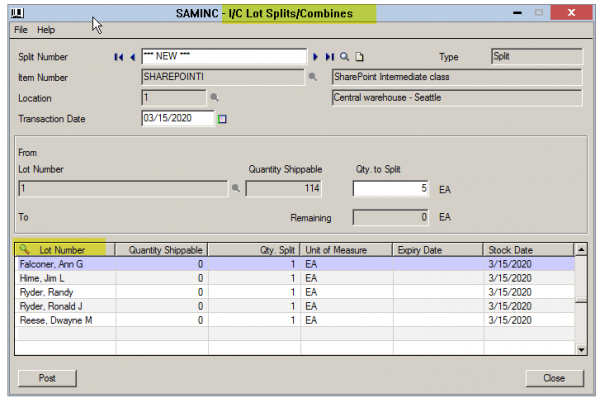This screenshot has height=398, width=600.
Task: Select lot row Ryder, Ronald J
Action: coord(295,306)
